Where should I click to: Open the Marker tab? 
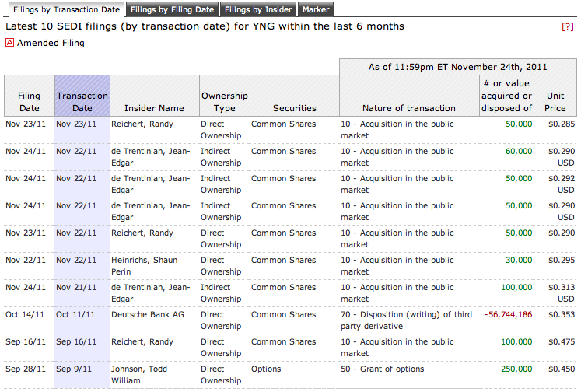(x=316, y=10)
